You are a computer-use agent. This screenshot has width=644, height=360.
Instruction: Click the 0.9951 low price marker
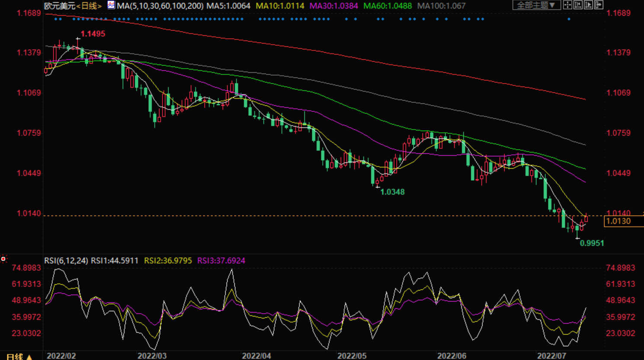tap(592, 243)
